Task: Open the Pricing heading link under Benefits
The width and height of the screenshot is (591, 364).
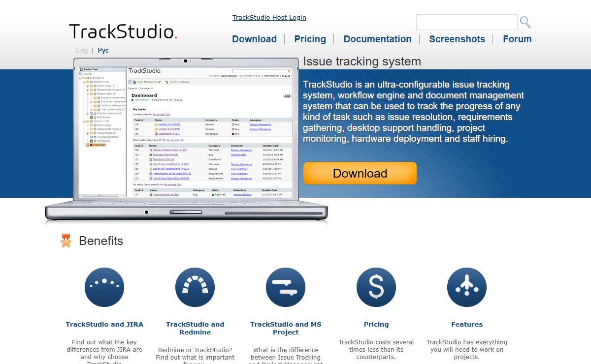Action: pos(376,324)
